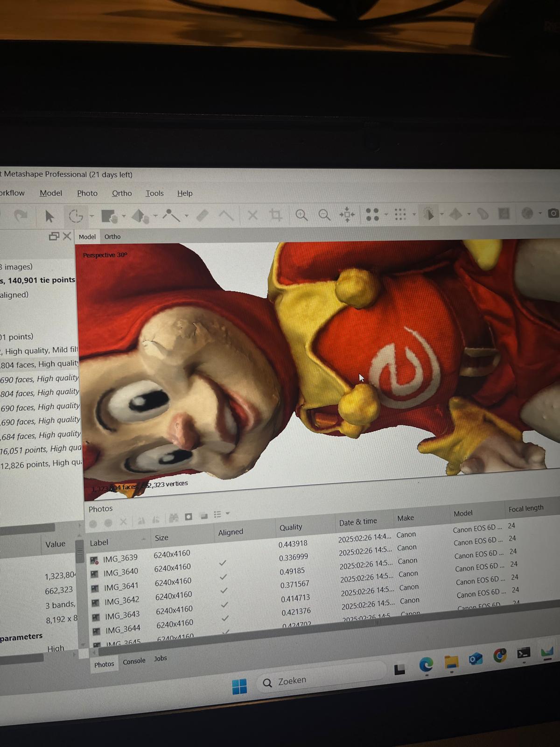This screenshot has width=560, height=747.
Task: Click the view mode list icon in Photos pane
Action: point(217,514)
